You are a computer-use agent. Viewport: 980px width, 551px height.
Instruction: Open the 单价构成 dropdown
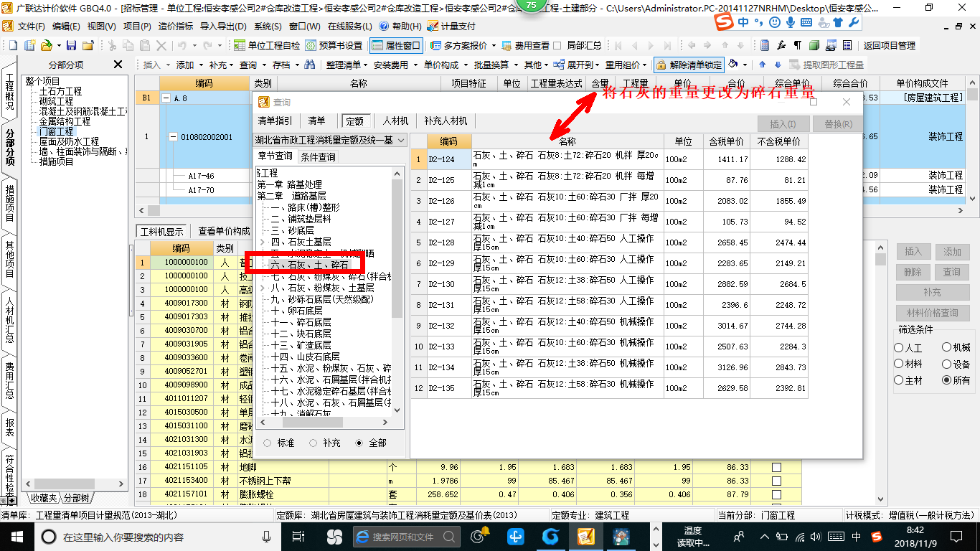point(445,65)
